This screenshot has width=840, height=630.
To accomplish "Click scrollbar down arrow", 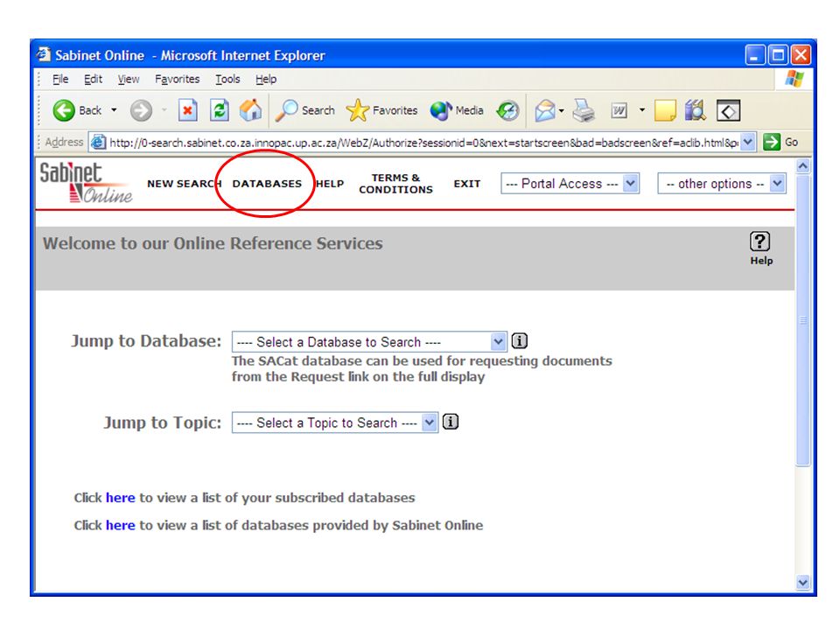I will 802,583.
